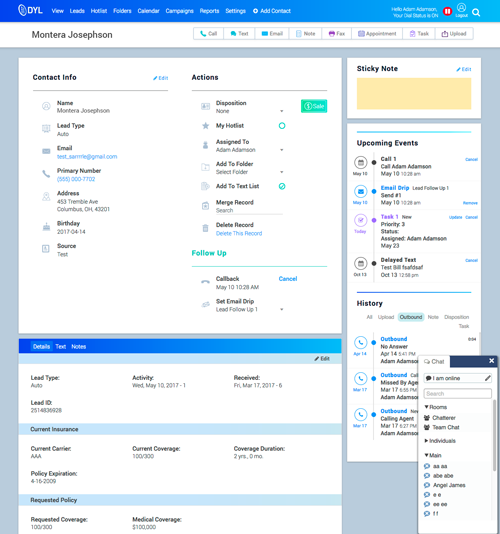This screenshot has width=500, height=534.
Task: Click the yellow sticky note area
Action: [414, 94]
